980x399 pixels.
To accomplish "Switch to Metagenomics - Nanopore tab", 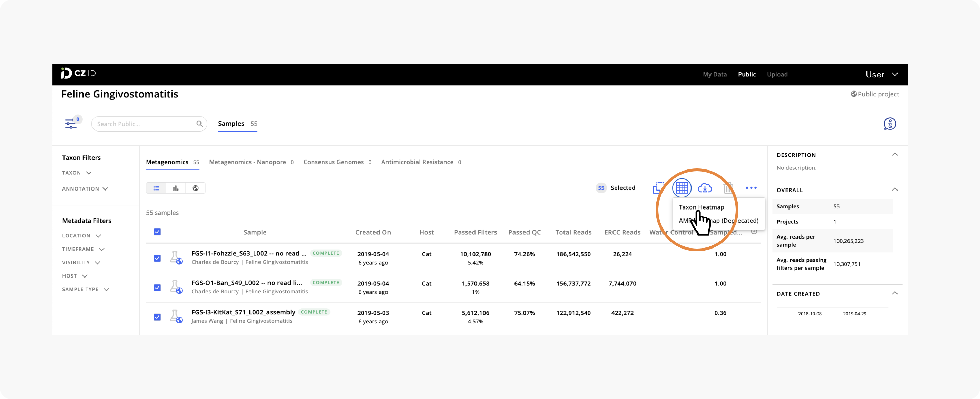I will click(252, 162).
